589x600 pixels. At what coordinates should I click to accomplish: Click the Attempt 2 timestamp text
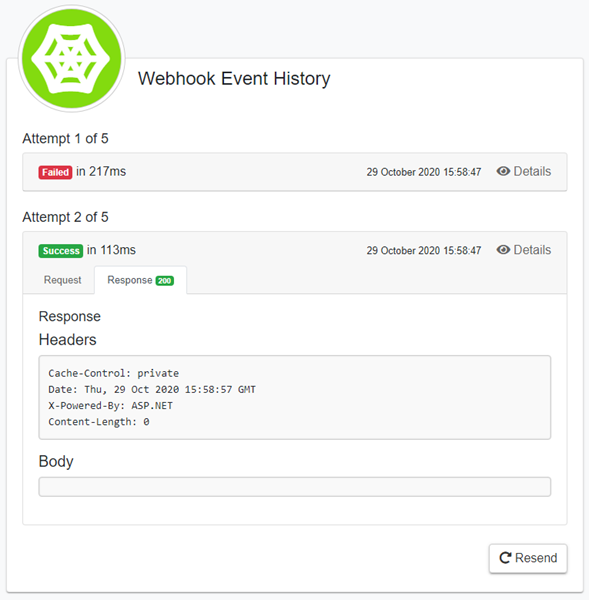coord(424,251)
